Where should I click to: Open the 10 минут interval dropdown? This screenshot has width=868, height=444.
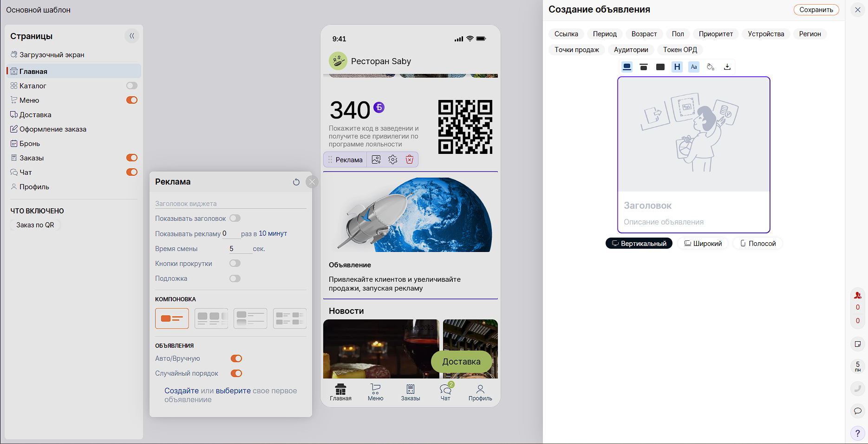(273, 233)
